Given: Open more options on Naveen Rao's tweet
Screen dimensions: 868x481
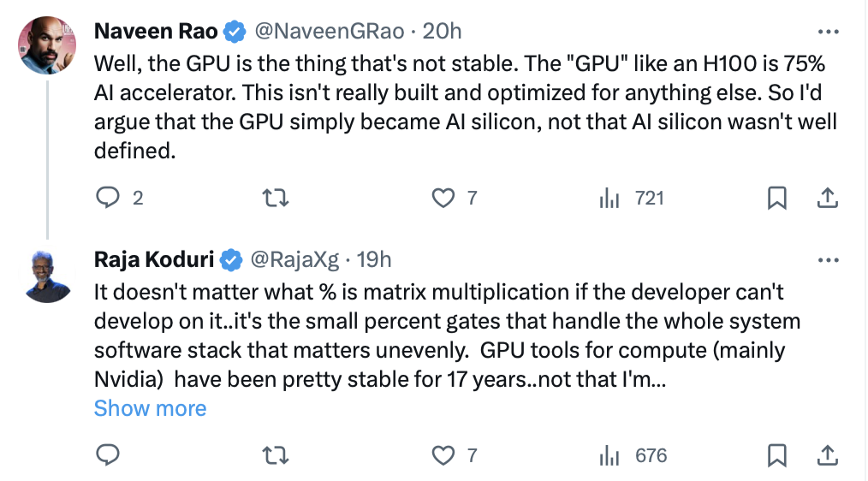Looking at the screenshot, I should pos(828,32).
